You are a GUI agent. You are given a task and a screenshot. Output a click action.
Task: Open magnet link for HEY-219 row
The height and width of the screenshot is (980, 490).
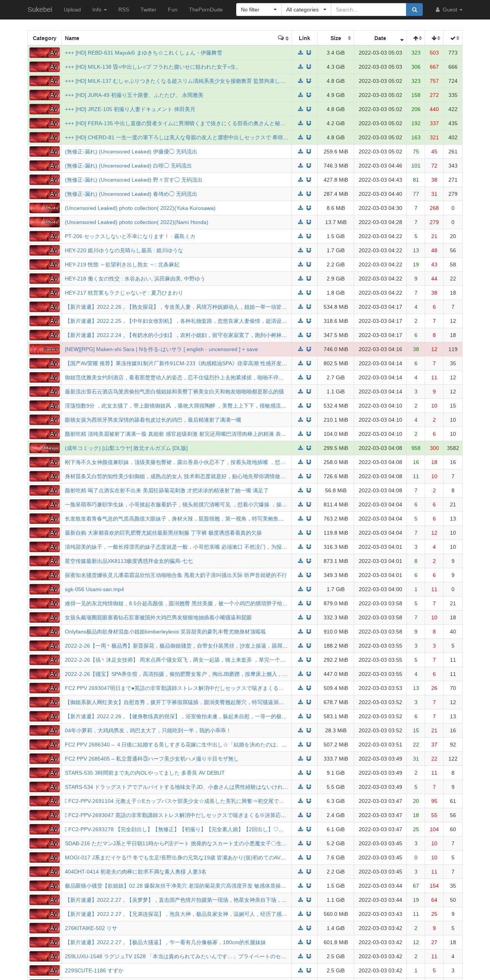[309, 264]
